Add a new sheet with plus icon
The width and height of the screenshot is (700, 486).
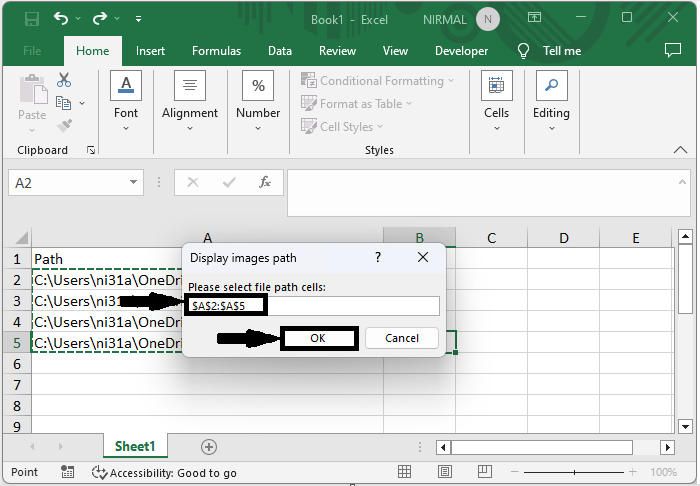click(x=209, y=447)
